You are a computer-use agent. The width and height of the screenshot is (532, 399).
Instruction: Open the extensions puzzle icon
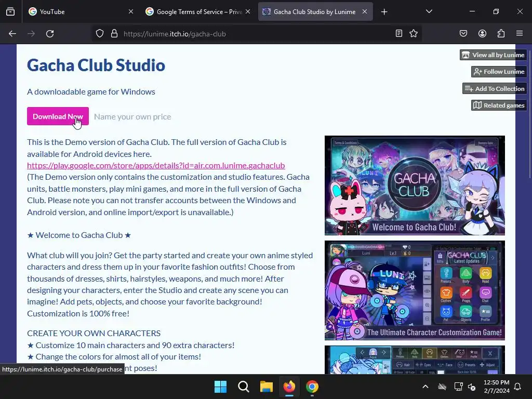pyautogui.click(x=501, y=33)
